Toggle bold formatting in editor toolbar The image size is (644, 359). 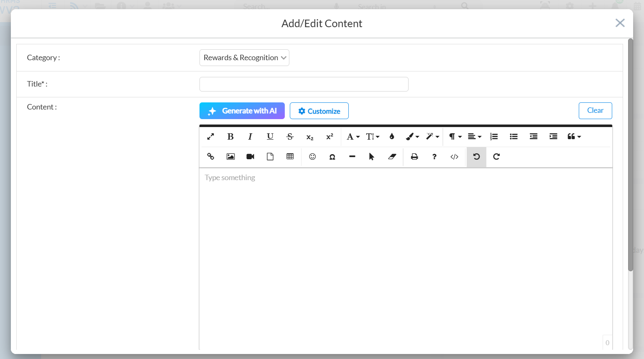[230, 137]
